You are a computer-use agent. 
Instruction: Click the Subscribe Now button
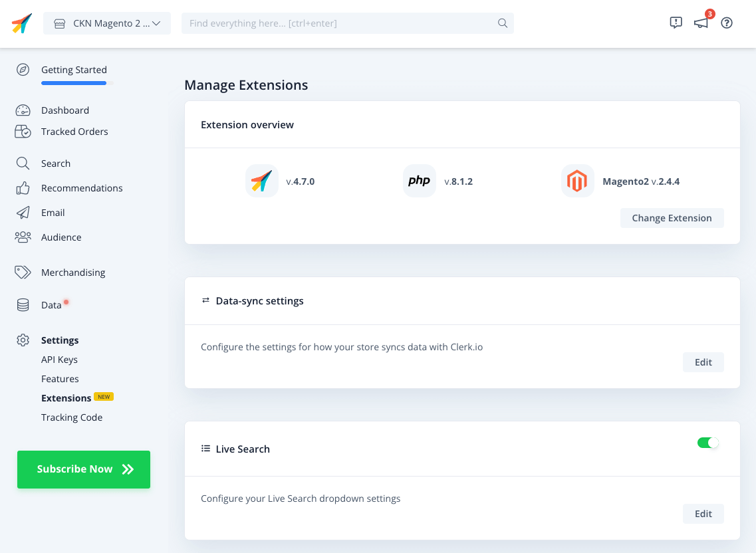[x=84, y=469]
